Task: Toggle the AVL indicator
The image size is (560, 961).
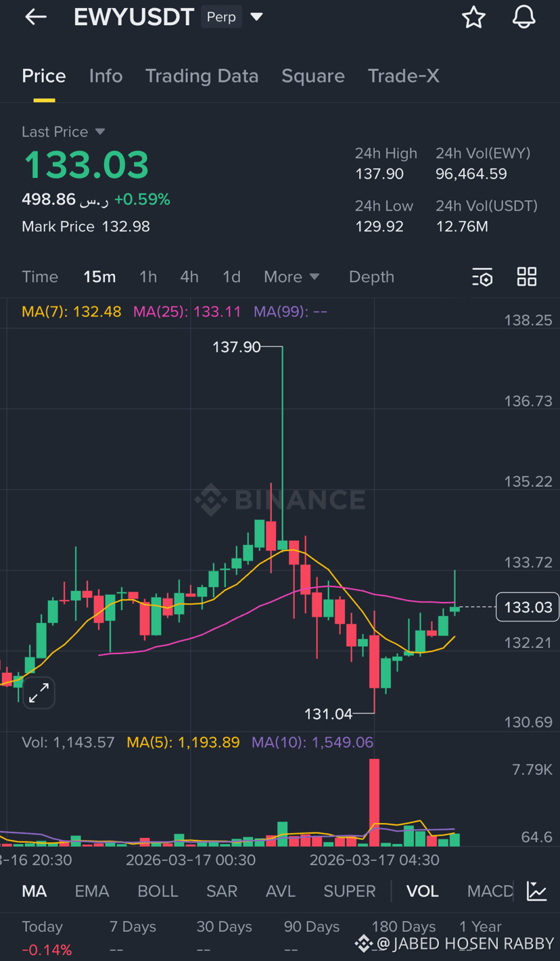Action: point(281,891)
